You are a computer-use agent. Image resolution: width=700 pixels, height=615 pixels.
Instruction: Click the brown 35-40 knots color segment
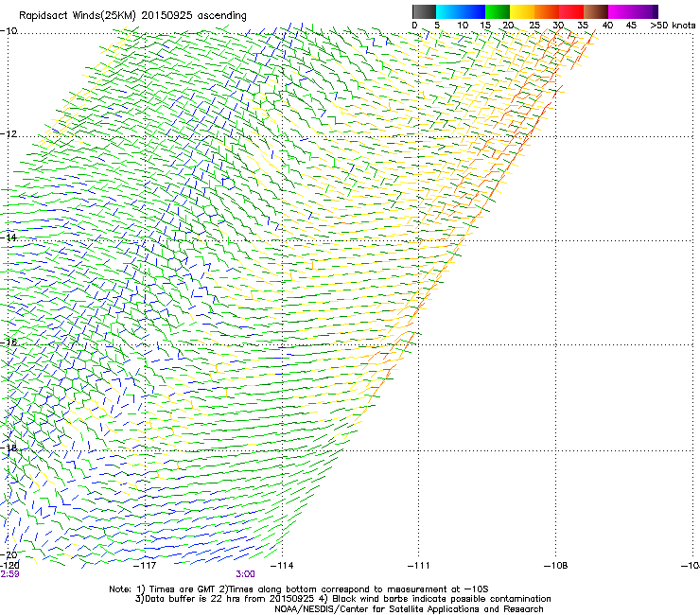tap(596, 11)
